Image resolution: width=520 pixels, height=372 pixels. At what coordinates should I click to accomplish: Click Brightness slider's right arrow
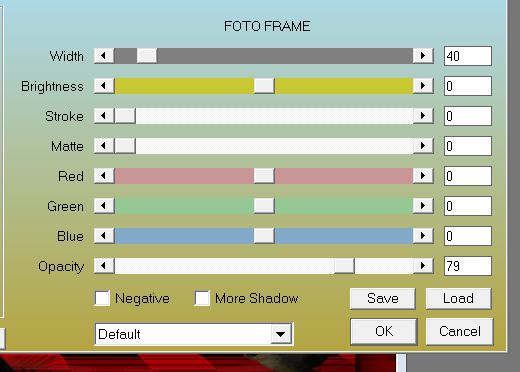[x=423, y=86]
